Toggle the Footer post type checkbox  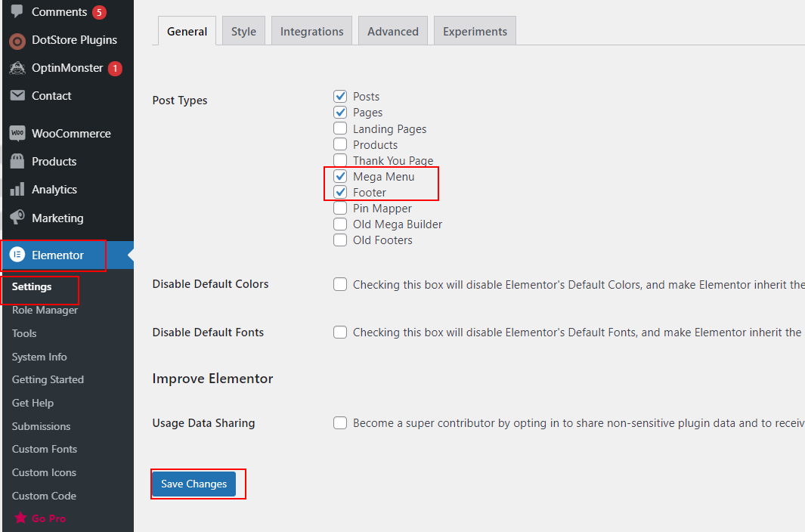point(340,192)
